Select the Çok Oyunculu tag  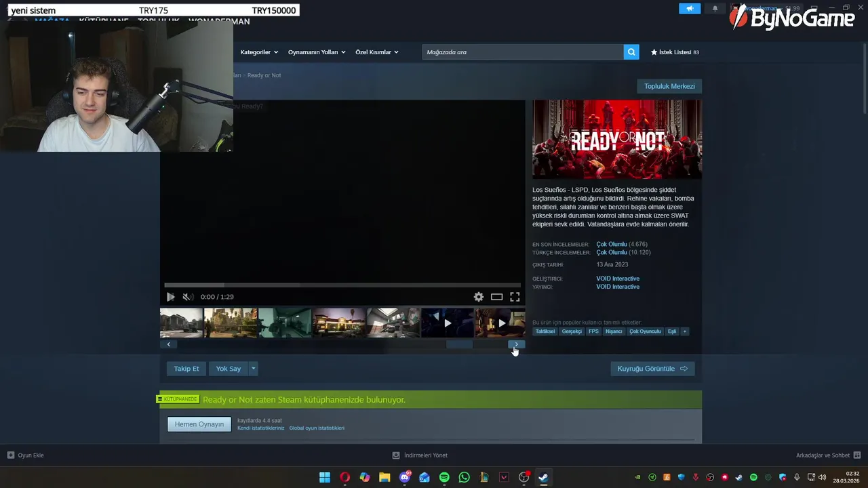point(645,331)
